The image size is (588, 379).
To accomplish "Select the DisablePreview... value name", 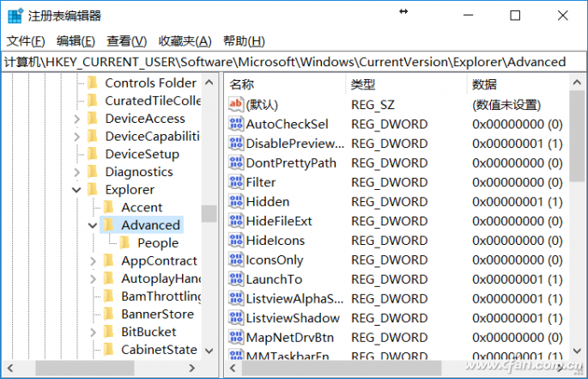I will (294, 144).
